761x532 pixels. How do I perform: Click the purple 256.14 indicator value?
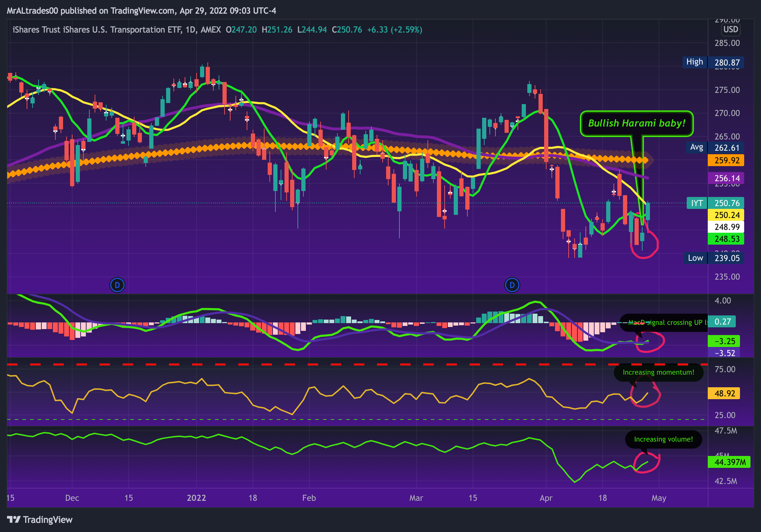pos(726,178)
